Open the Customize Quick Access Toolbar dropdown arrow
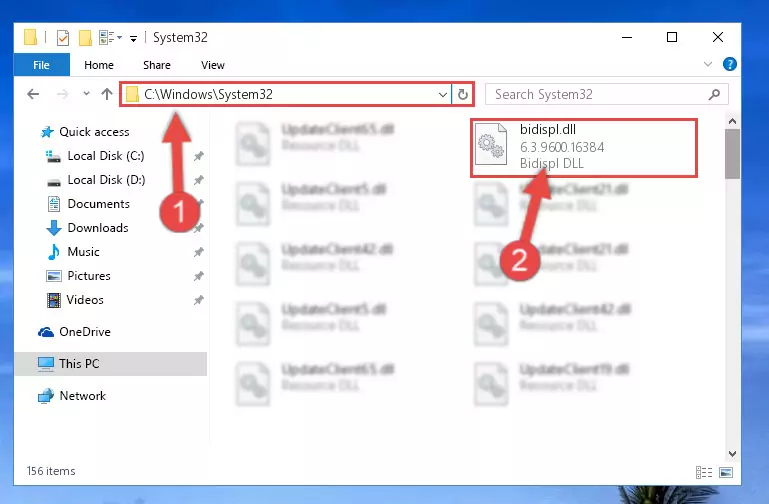 tap(133, 39)
